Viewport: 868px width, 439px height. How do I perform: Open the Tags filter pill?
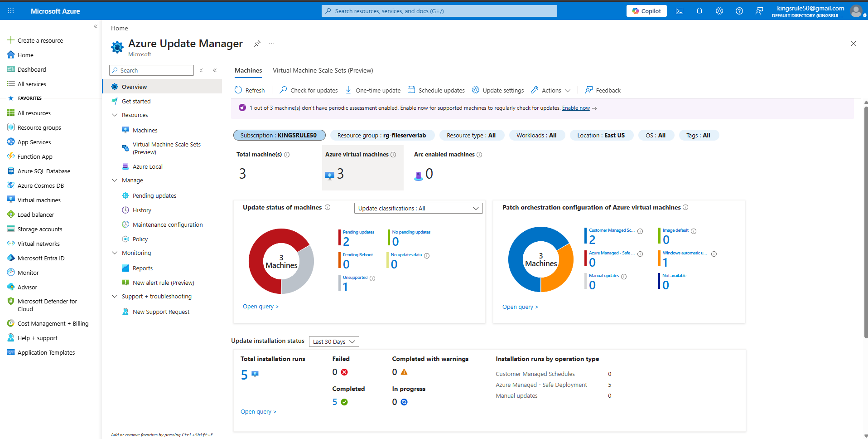pyautogui.click(x=699, y=135)
